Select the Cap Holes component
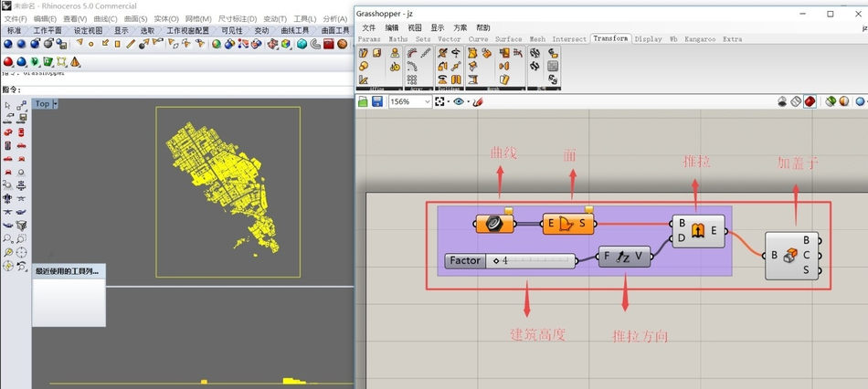The width and height of the screenshot is (868, 389). 791,256
